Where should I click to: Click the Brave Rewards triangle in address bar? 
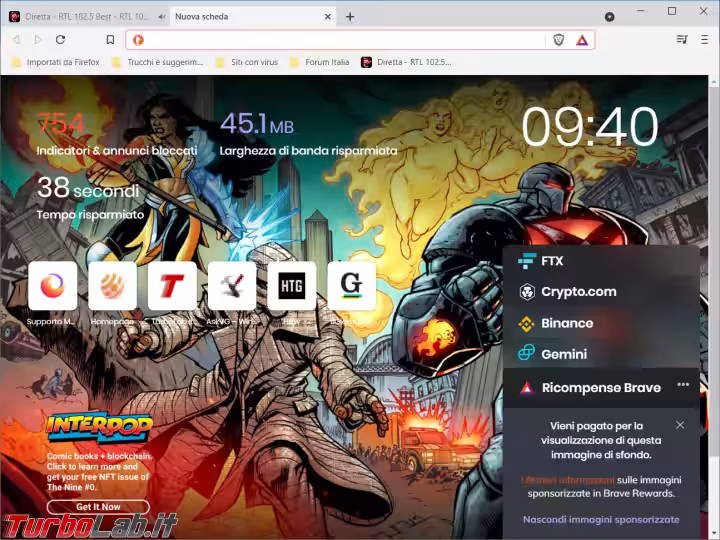tap(582, 40)
